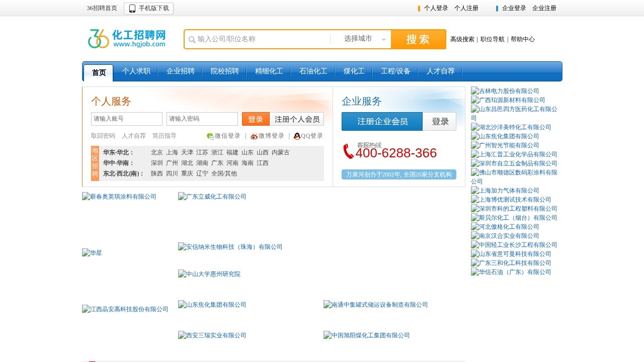This screenshot has width=644, height=362.
Task: Click the QQ penguin login icon
Action: coord(297,136)
